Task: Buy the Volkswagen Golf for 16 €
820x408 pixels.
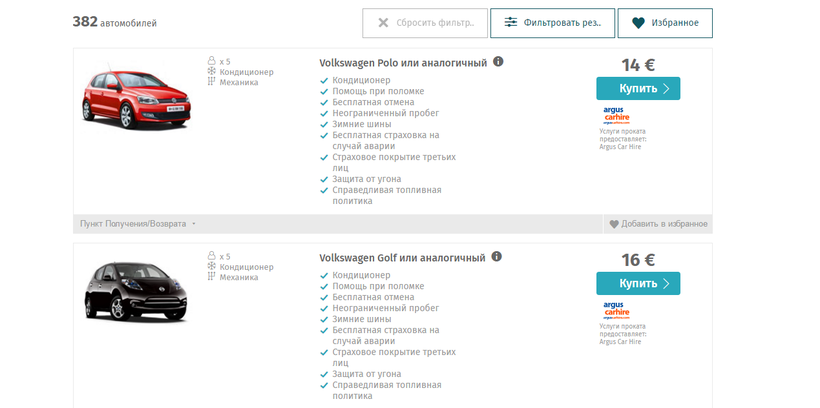Action: click(x=638, y=284)
